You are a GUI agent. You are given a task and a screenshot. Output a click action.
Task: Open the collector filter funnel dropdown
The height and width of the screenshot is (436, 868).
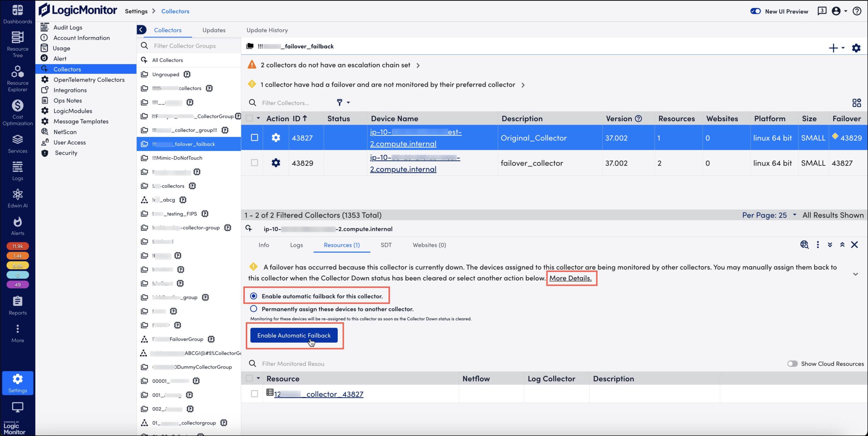343,102
